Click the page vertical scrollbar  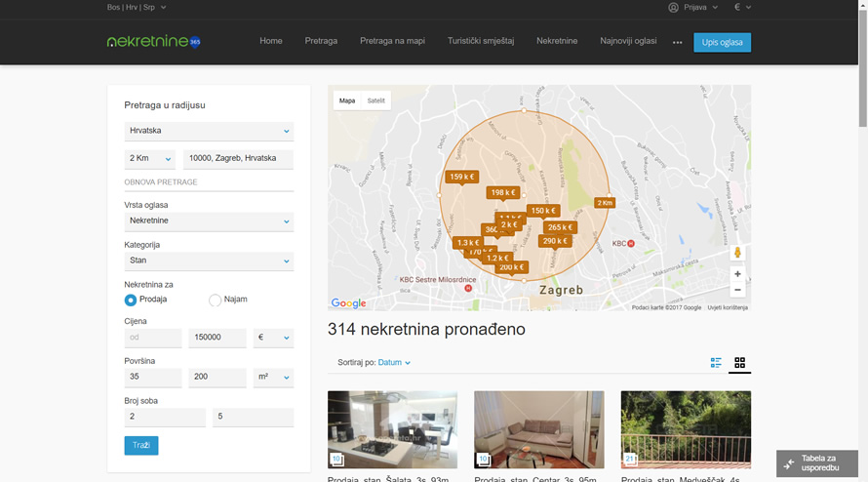click(x=861, y=68)
